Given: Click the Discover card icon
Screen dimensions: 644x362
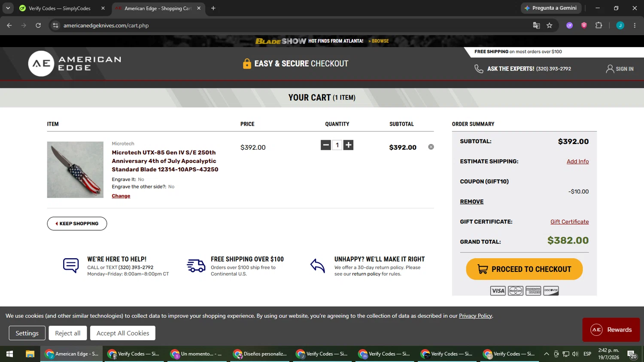Looking at the screenshot, I should 551,291.
